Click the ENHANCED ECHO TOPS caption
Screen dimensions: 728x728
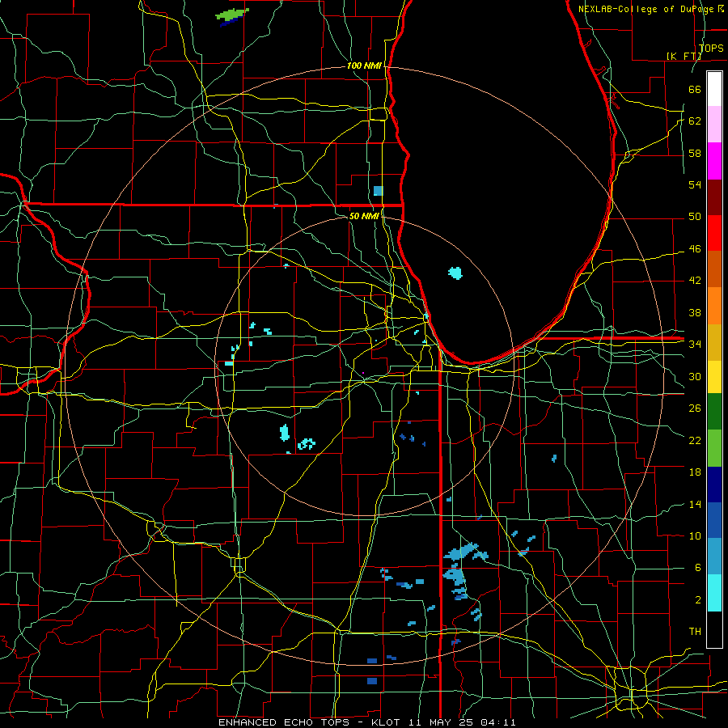[292, 722]
